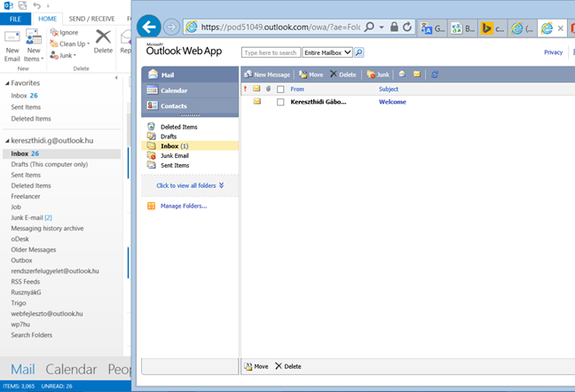This screenshot has height=392, width=575.
Task: Open Search Folders in Outlook
Action: (32, 335)
